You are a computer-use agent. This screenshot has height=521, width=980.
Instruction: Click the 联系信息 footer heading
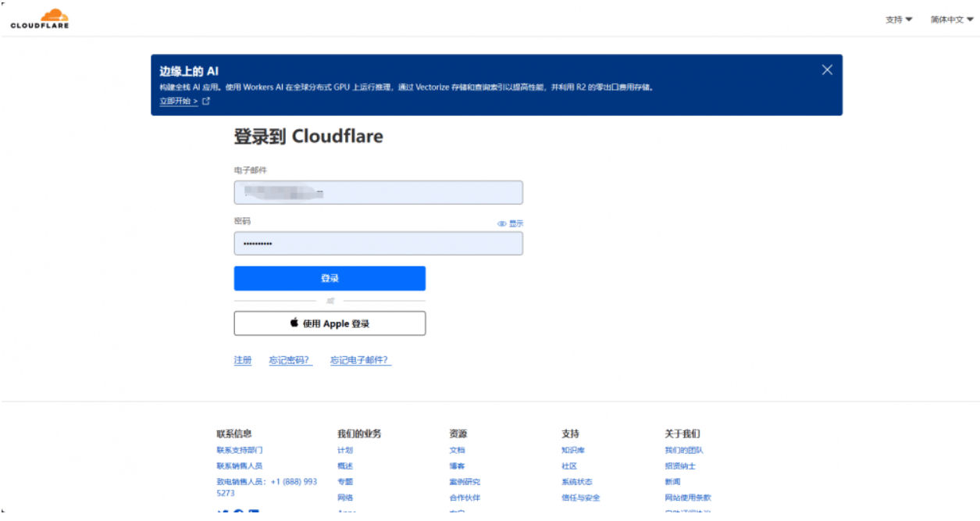click(x=234, y=434)
